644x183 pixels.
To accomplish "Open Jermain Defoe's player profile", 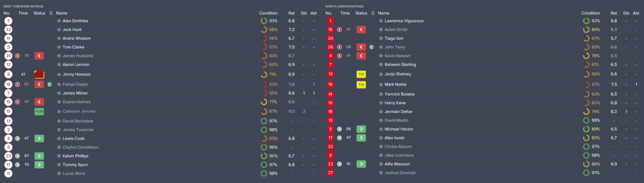I will (398, 112).
